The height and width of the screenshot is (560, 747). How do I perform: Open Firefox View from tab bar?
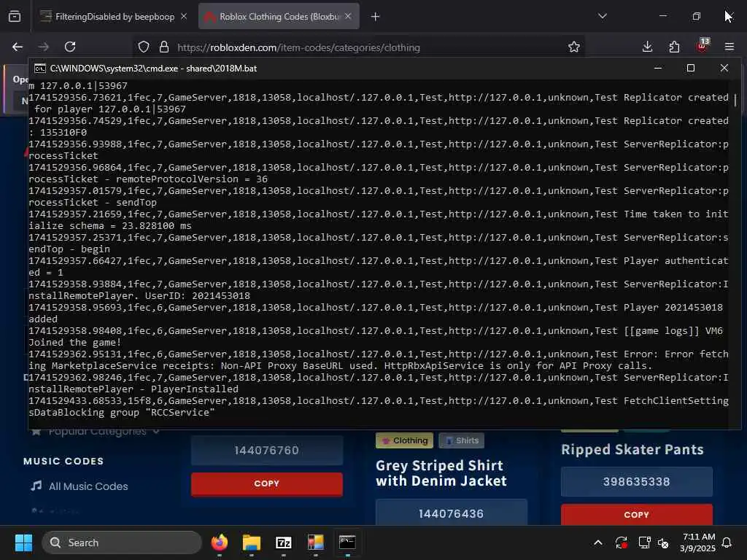click(15, 16)
